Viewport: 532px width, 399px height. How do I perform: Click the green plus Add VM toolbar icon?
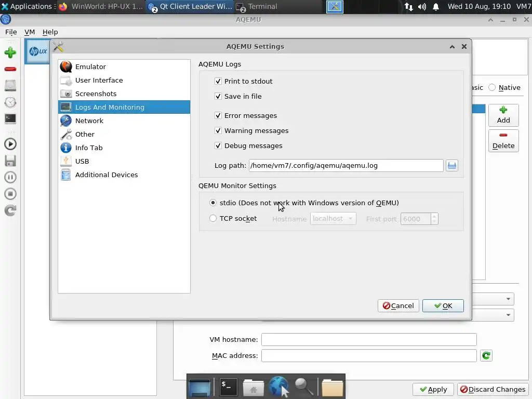click(10, 52)
